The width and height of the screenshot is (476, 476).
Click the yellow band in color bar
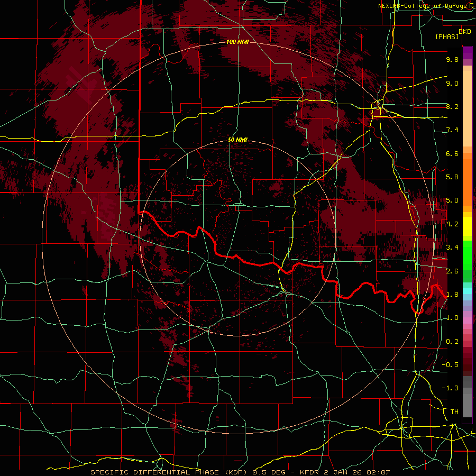pyautogui.click(x=467, y=226)
